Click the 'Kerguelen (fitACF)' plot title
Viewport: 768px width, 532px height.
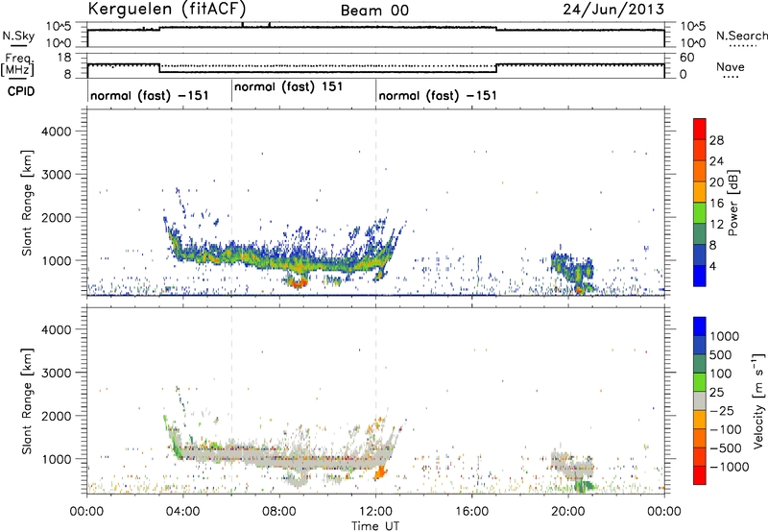167,9
